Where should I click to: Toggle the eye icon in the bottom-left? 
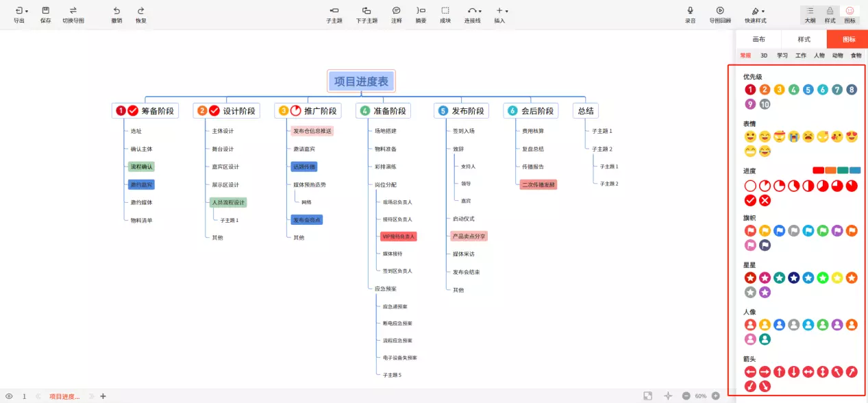pos(9,396)
